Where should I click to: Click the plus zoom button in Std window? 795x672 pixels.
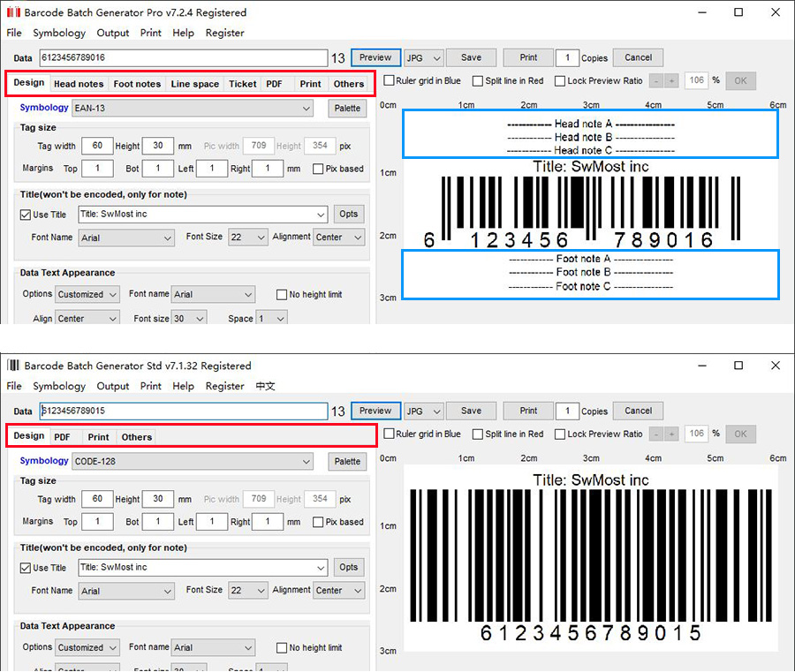tap(671, 434)
